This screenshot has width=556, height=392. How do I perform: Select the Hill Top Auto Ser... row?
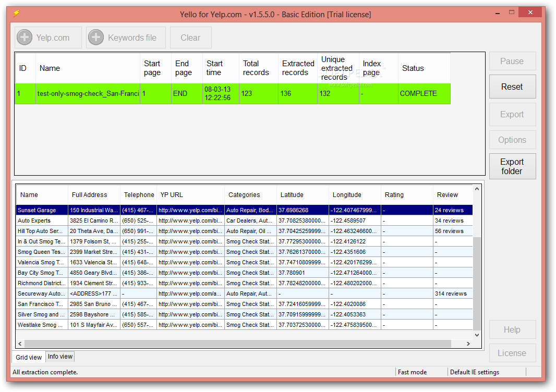pyautogui.click(x=244, y=231)
